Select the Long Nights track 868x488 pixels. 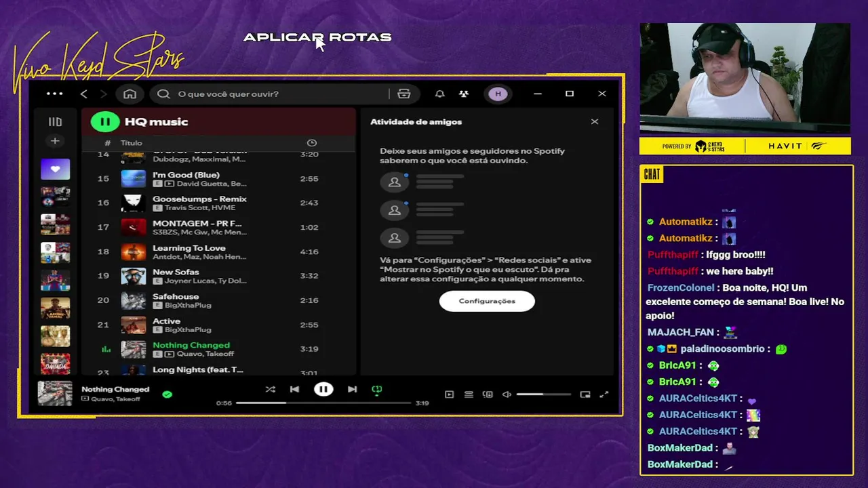tap(218, 369)
